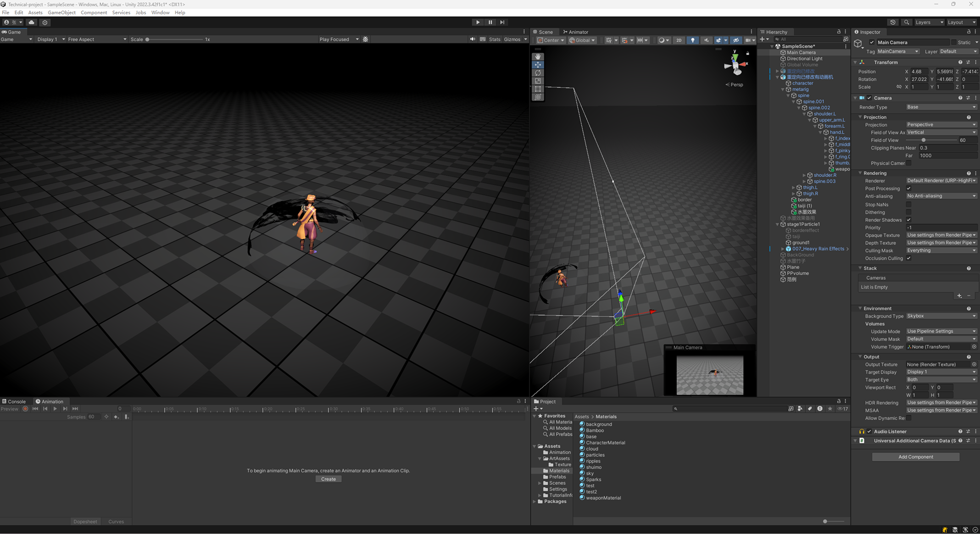This screenshot has width=980, height=534.
Task: Select the Scale tool in Scene overlay
Action: [x=538, y=81]
